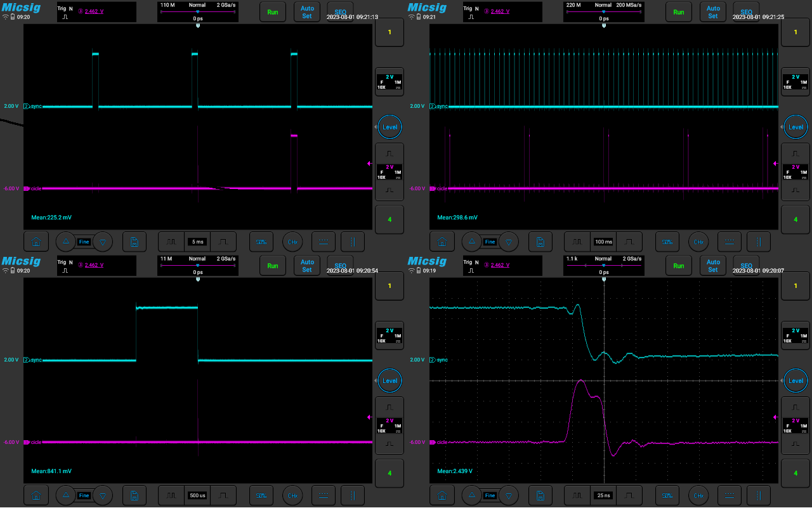812x508 pixels.
Task: Toggle channel 1 in the top-left scope
Action: (390, 32)
